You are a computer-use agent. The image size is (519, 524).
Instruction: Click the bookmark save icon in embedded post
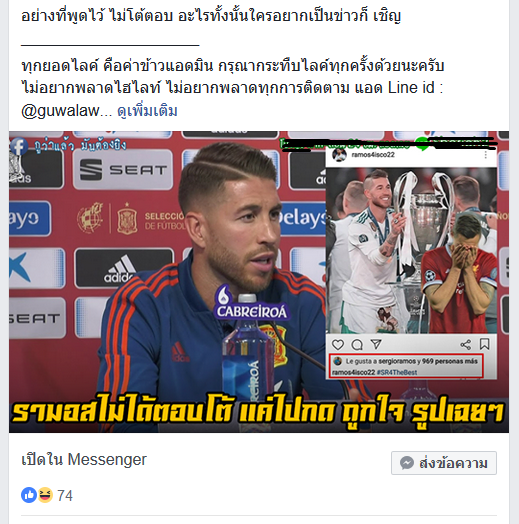(x=485, y=344)
